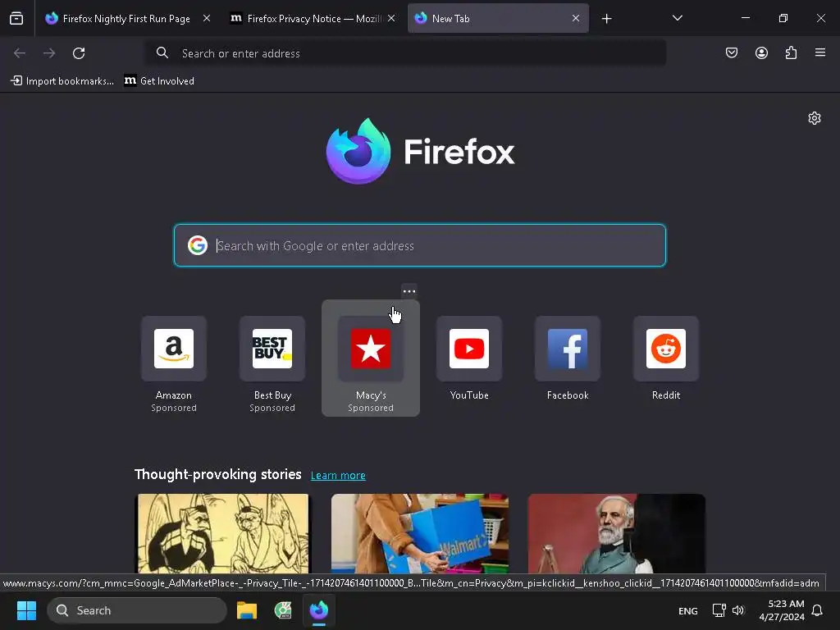
Task: Restore down the Firefox window
Action: tap(783, 18)
